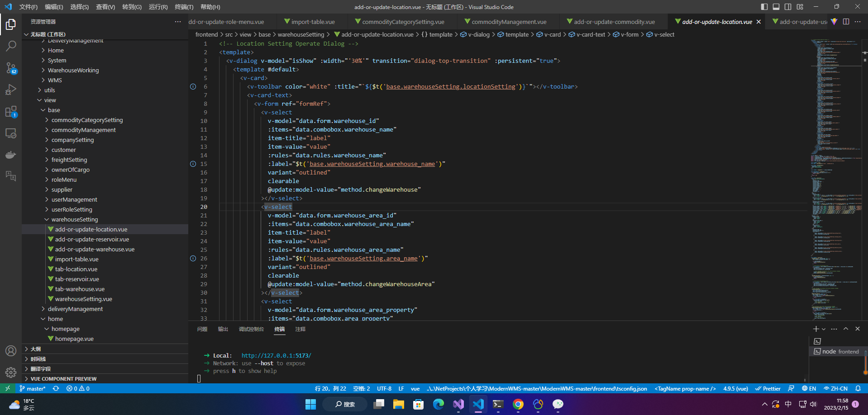Click the v-card breadcrumb item
This screenshot has width=868, height=415.
[x=548, y=34]
